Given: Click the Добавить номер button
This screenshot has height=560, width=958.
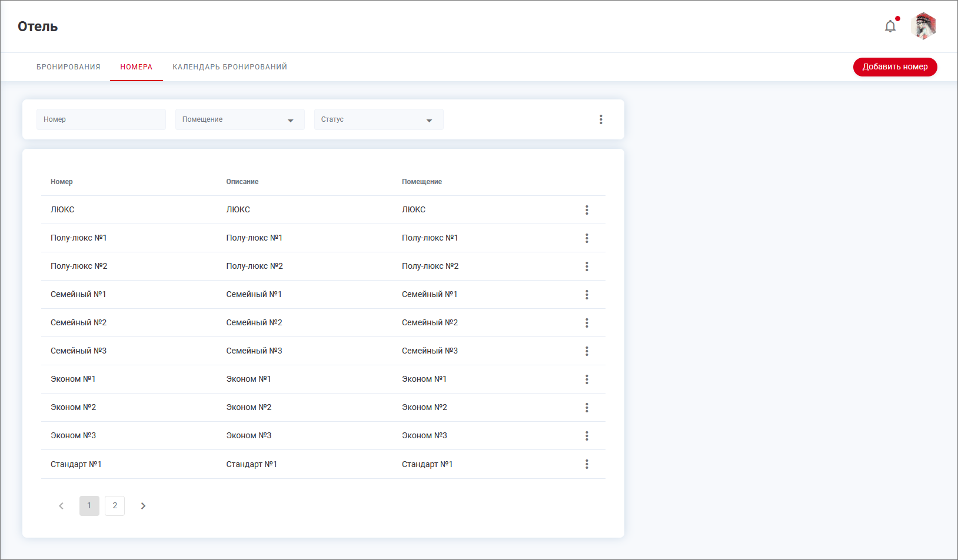Looking at the screenshot, I should coord(894,67).
